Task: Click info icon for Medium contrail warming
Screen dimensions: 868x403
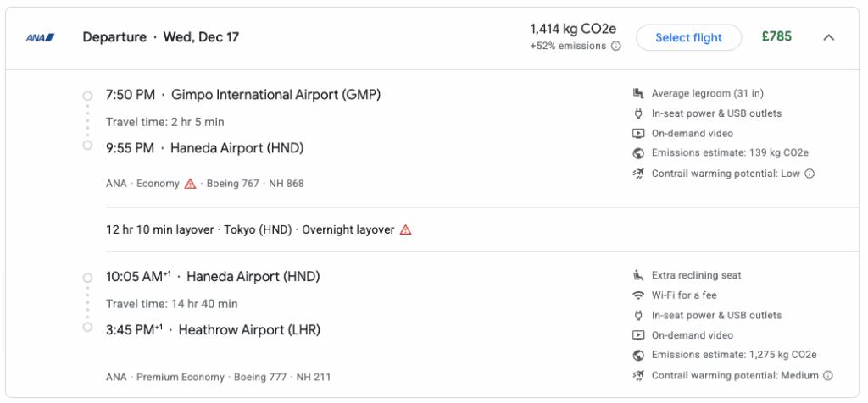Action: [828, 375]
